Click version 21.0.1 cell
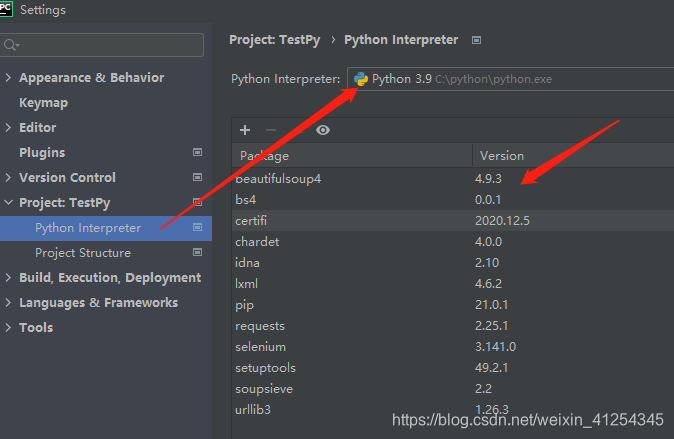 tap(491, 305)
